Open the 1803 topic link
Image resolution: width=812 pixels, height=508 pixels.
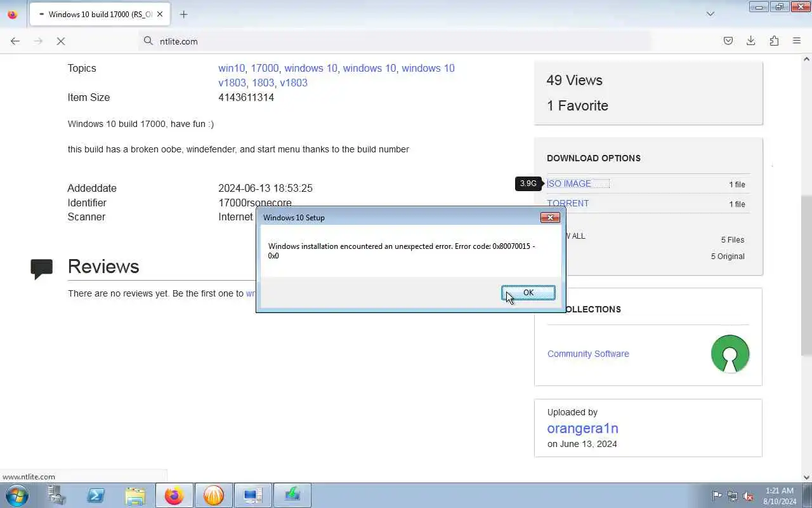pos(263,83)
